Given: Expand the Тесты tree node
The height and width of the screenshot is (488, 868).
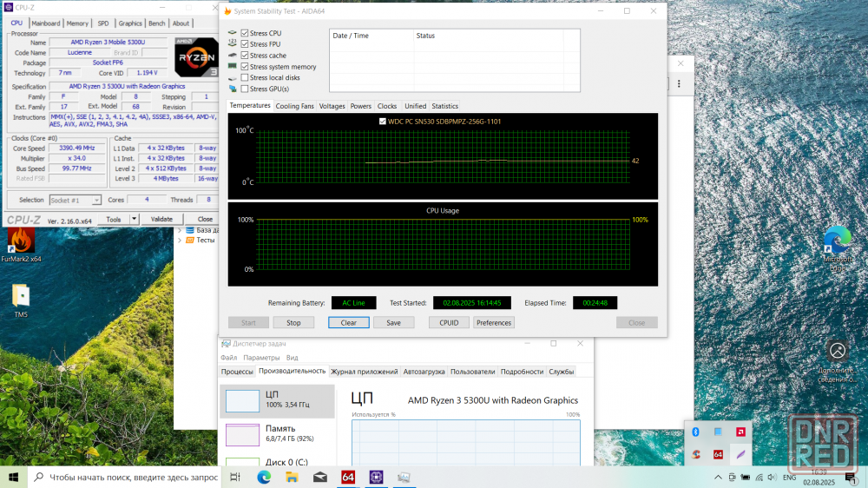Looking at the screenshot, I should point(180,241).
